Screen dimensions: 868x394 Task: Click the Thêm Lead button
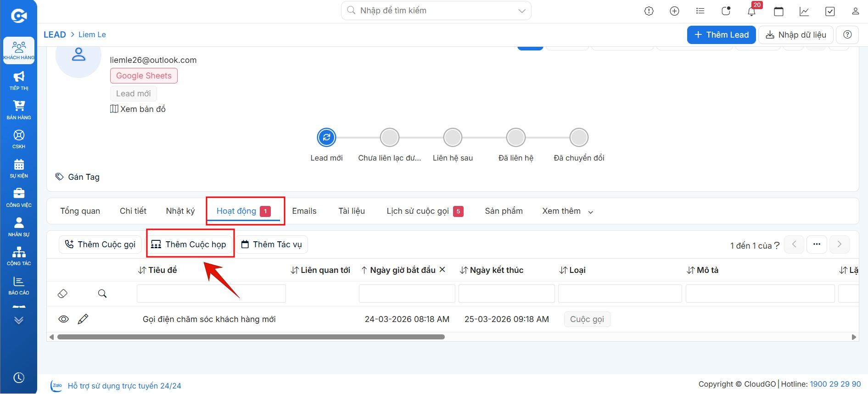coord(721,35)
